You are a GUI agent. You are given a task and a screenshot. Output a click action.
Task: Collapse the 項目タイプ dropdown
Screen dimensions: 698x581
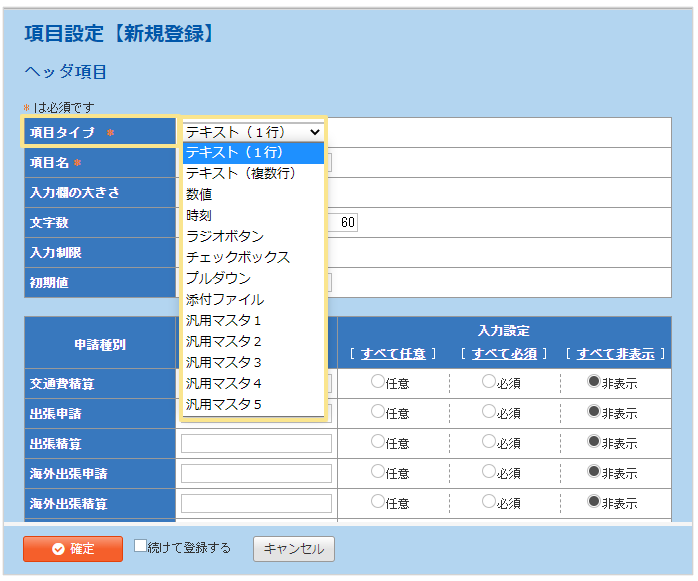254,132
